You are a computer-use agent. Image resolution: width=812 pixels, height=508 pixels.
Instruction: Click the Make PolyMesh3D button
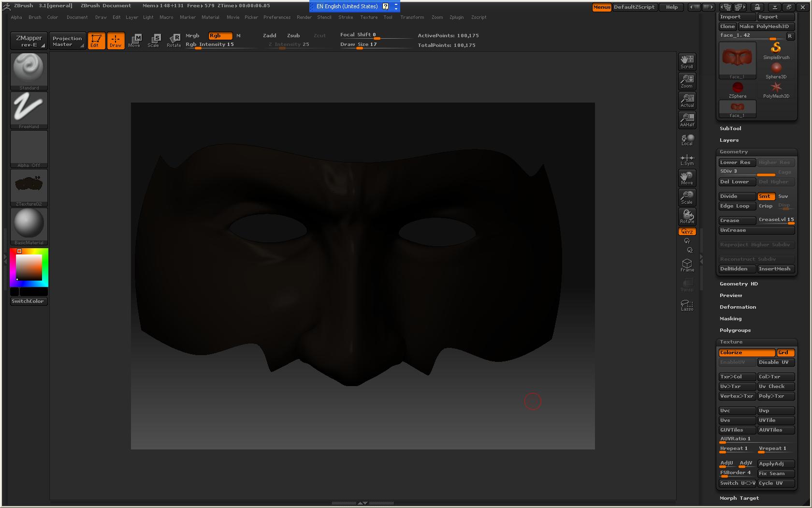tap(765, 26)
